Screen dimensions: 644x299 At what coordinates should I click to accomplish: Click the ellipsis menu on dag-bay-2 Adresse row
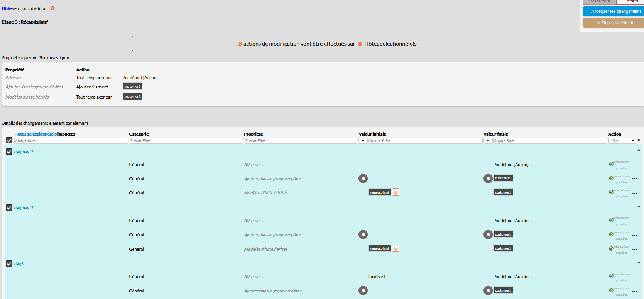pos(634,165)
